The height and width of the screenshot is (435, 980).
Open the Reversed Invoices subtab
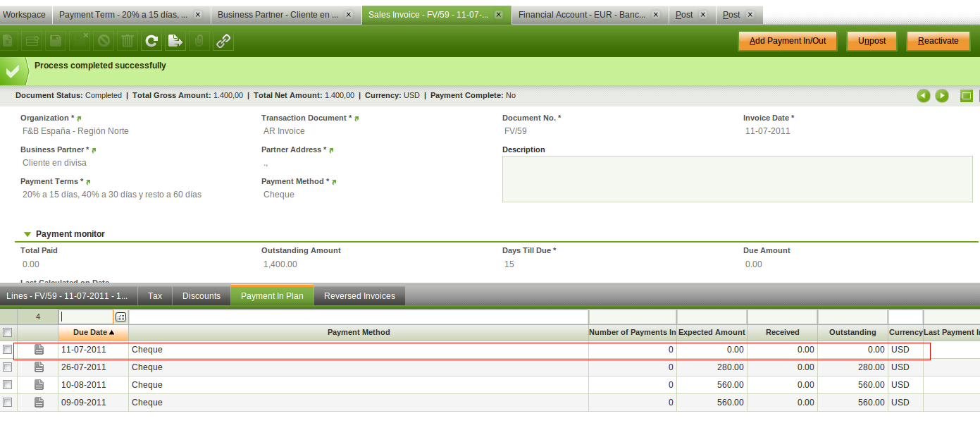click(359, 296)
